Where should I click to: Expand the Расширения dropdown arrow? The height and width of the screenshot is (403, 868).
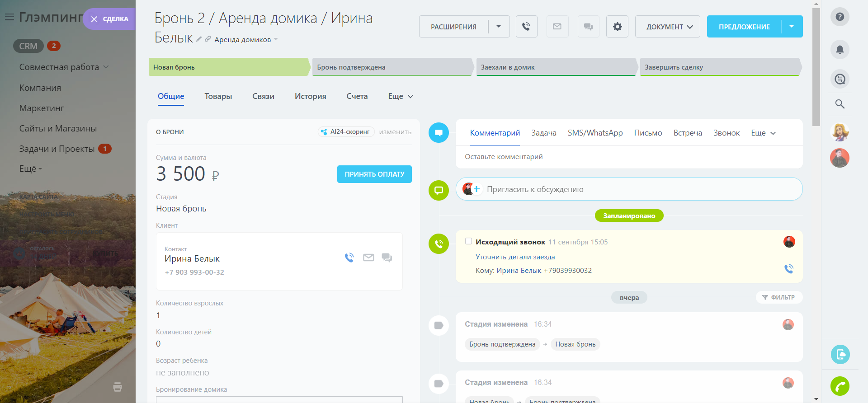(499, 27)
